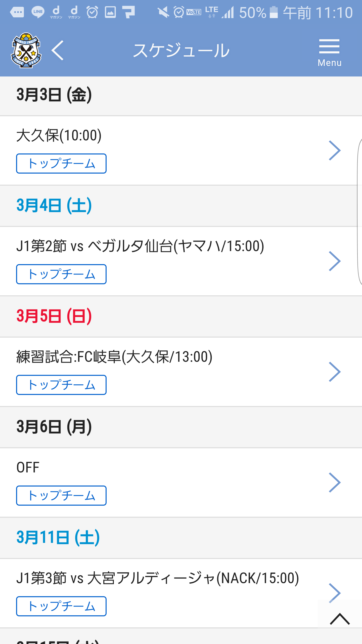The image size is (362, 644).
Task: Tap the muted sound status icon
Action: pos(163,12)
